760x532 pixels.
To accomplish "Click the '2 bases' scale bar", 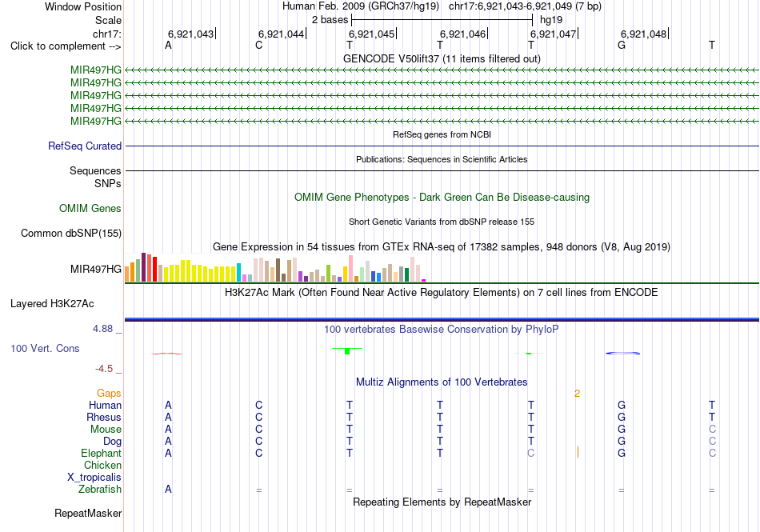I will tap(442, 20).
